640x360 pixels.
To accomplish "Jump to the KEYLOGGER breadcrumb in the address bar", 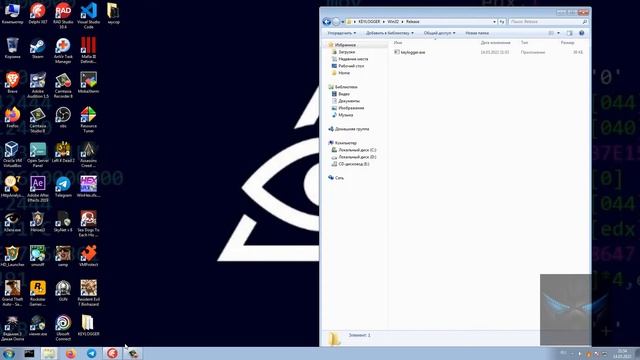I will point(369,22).
